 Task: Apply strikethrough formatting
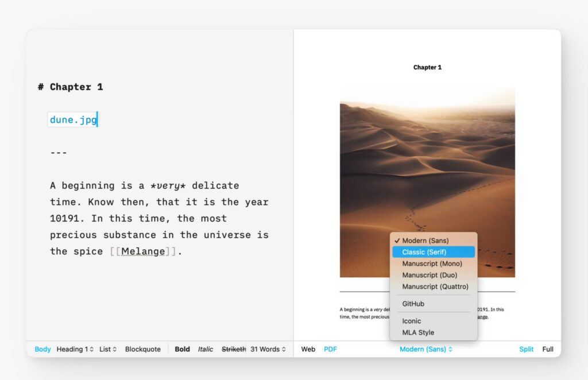click(x=233, y=349)
